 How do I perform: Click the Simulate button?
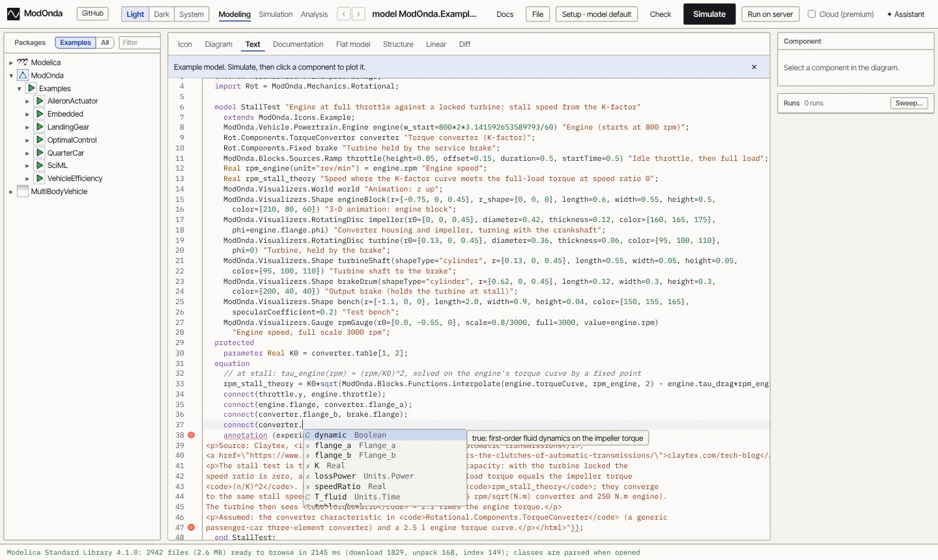click(x=709, y=14)
